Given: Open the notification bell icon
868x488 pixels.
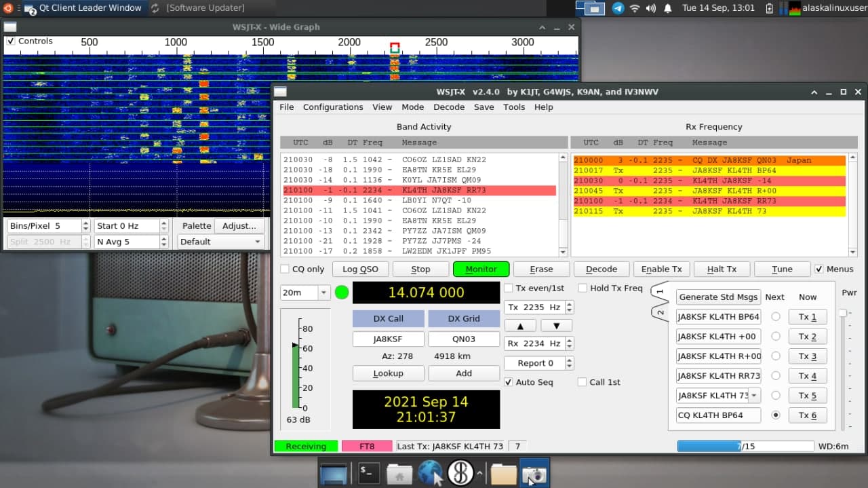Looking at the screenshot, I should 667,8.
